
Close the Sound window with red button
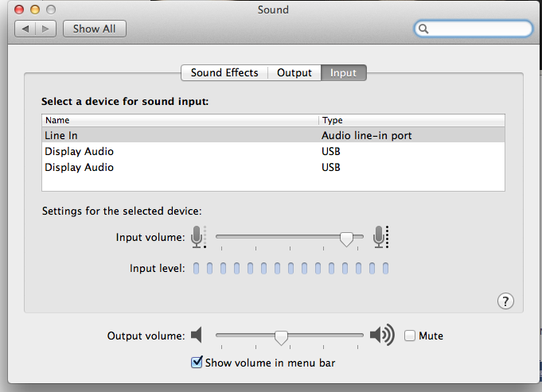(x=19, y=10)
